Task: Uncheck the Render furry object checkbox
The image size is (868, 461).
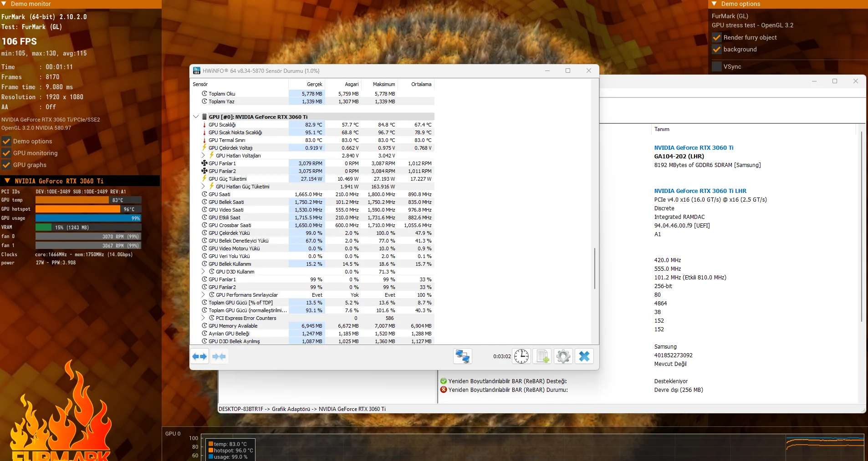Action: point(717,37)
